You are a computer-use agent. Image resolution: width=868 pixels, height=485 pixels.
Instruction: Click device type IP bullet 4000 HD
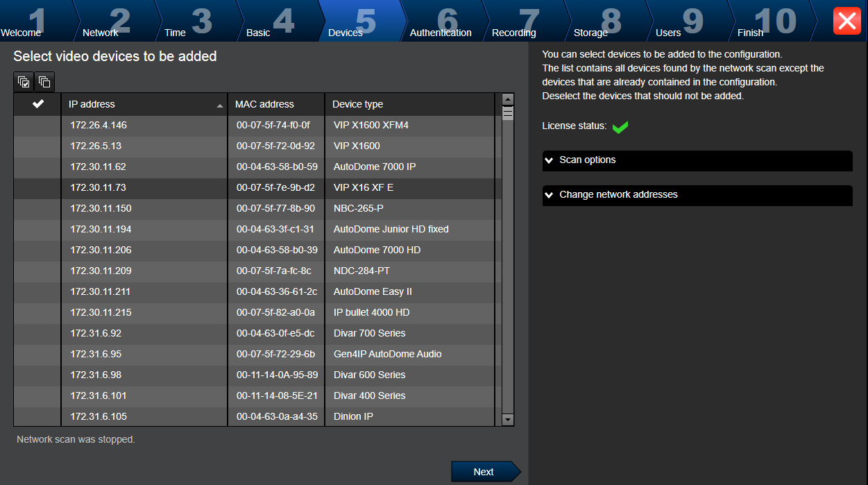point(372,313)
